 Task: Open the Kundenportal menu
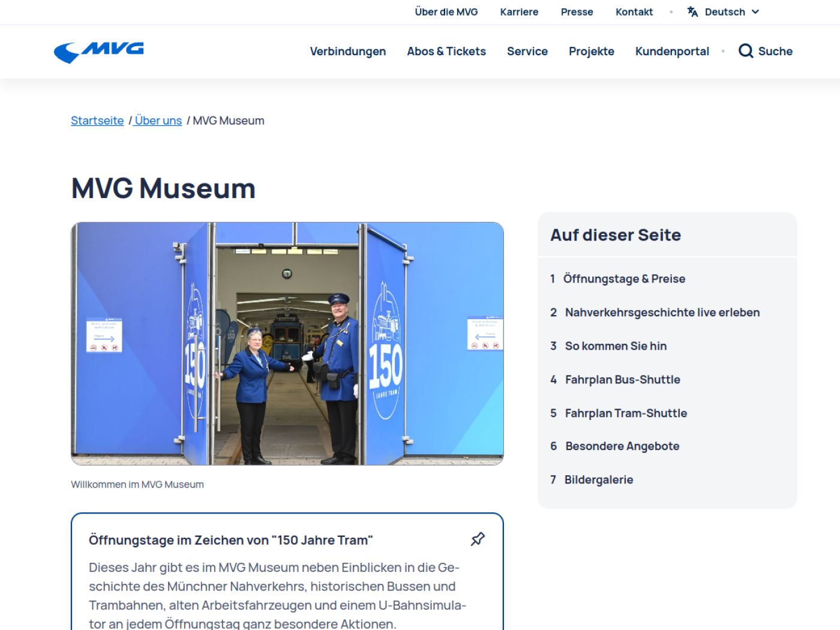coord(672,52)
